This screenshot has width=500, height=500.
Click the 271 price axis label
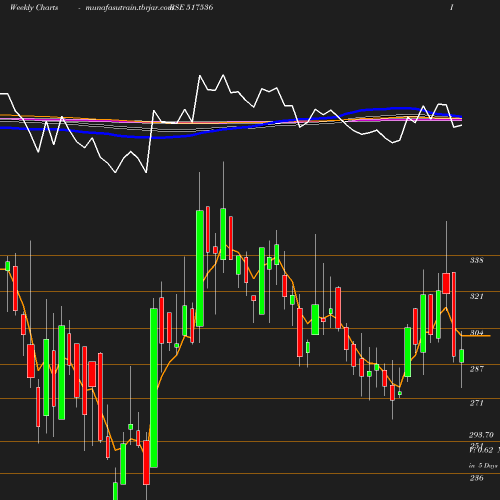(x=476, y=403)
